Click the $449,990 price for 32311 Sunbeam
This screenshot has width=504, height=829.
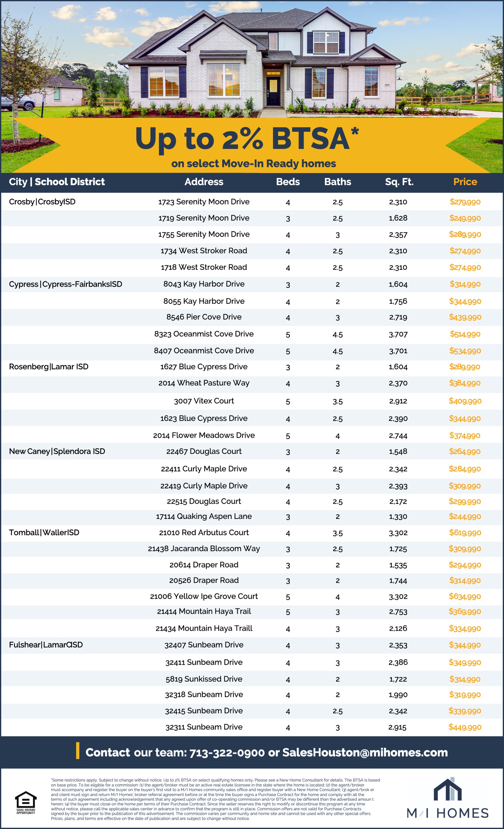465,727
